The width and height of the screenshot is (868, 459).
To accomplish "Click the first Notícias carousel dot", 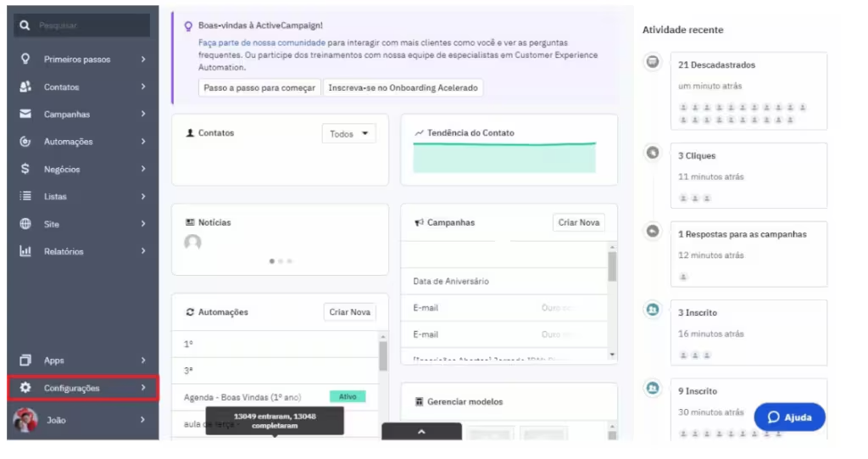I will (272, 261).
